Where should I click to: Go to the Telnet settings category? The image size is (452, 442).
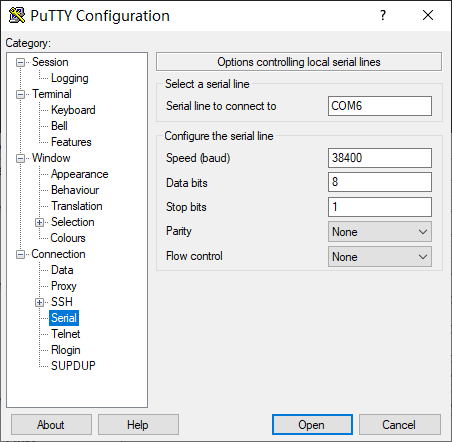click(66, 334)
